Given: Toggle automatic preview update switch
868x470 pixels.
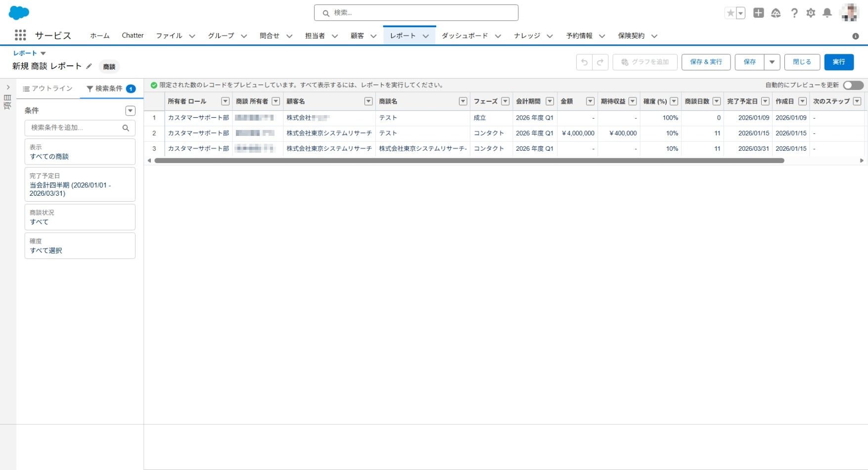Looking at the screenshot, I should 853,85.
